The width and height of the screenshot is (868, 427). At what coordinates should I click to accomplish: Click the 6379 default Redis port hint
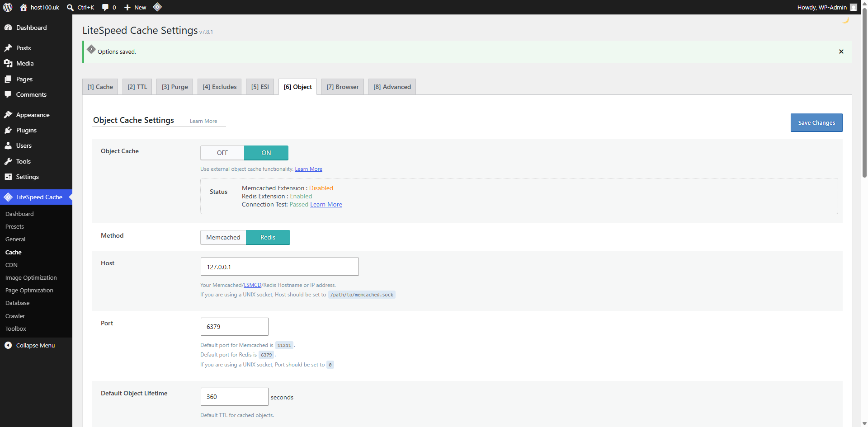pyautogui.click(x=266, y=355)
